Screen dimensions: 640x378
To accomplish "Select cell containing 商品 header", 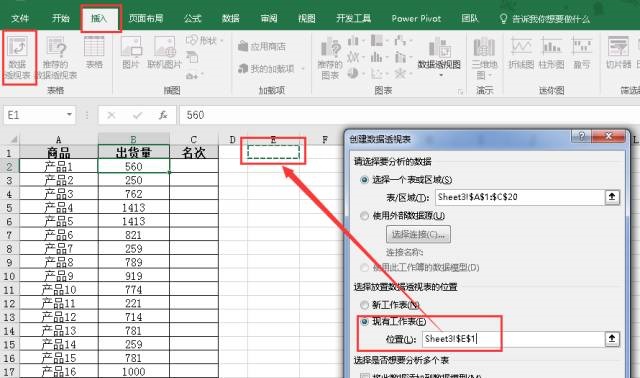I will click(58, 152).
